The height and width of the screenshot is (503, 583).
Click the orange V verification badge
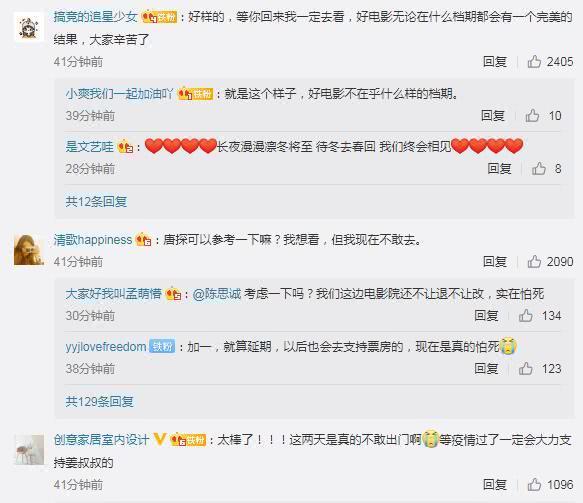tap(160, 439)
